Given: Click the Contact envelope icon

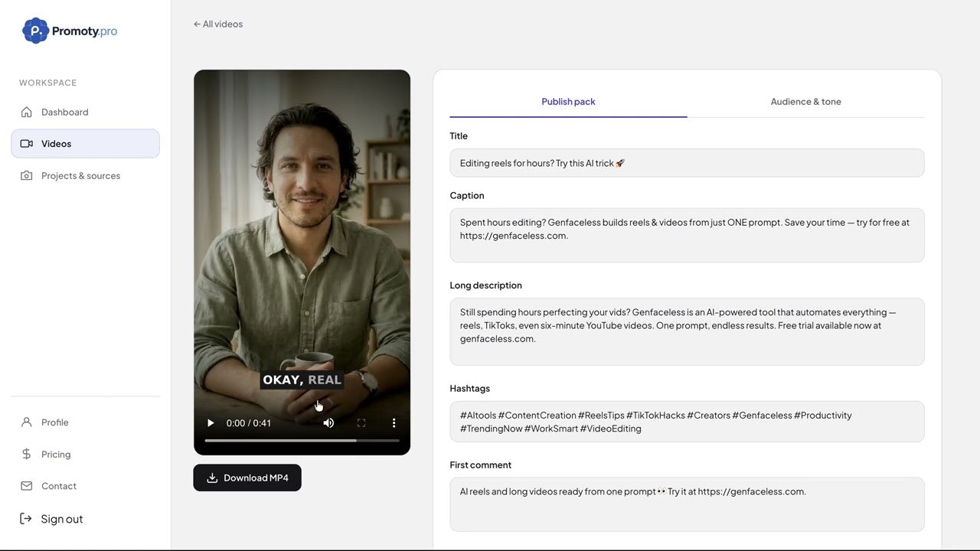Looking at the screenshot, I should coord(27,486).
